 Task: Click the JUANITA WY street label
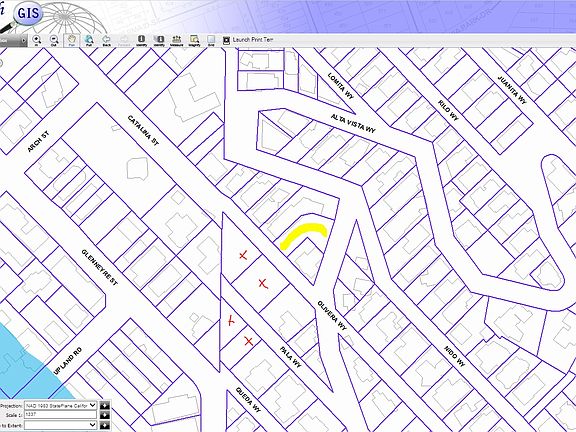512,90
